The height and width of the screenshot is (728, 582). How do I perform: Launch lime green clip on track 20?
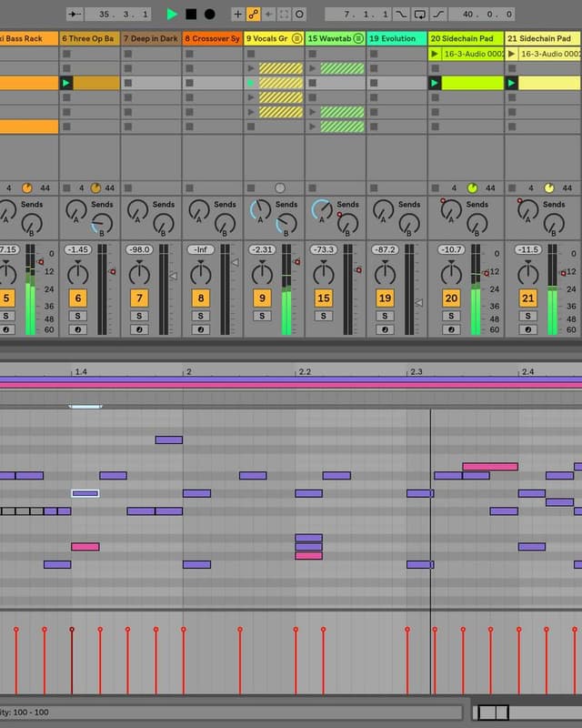tap(435, 83)
